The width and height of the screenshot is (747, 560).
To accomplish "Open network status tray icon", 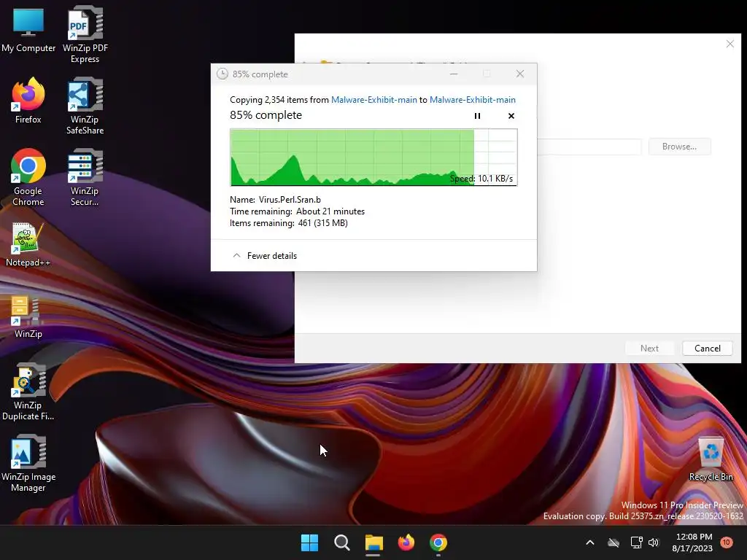I will pos(636,542).
